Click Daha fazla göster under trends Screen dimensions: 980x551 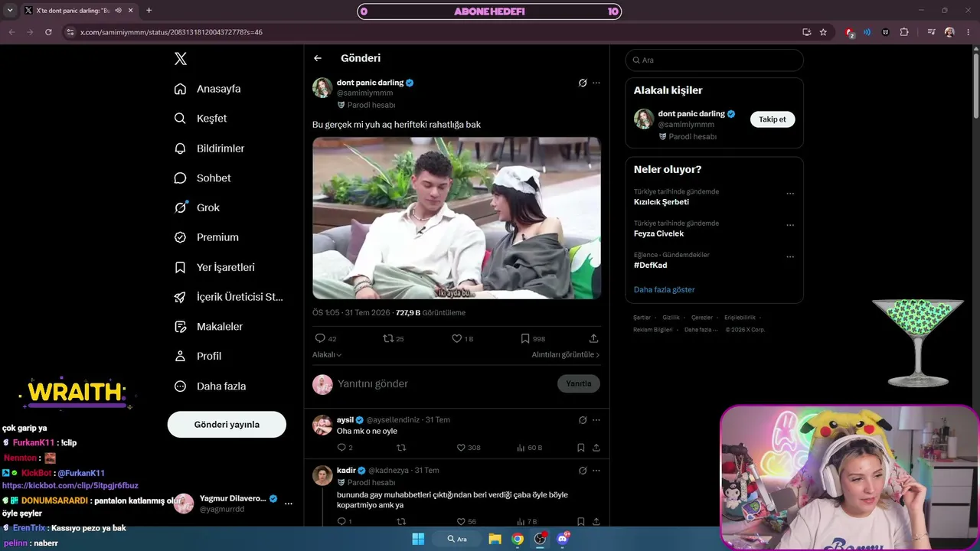665,289
